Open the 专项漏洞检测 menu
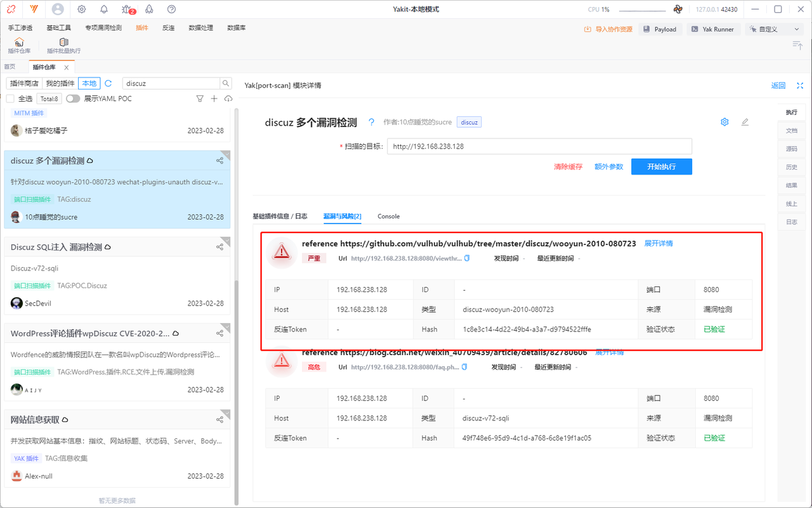Image resolution: width=812 pixels, height=508 pixels. click(x=103, y=28)
